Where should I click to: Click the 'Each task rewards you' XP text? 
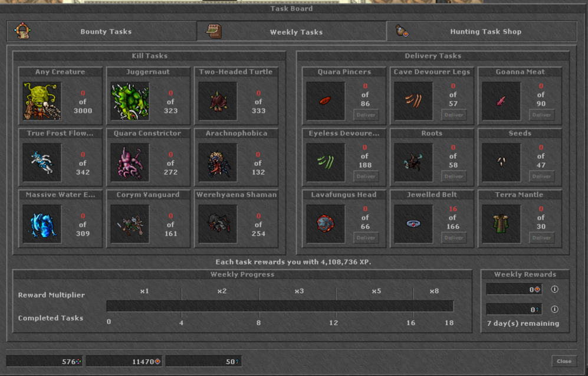pos(293,262)
